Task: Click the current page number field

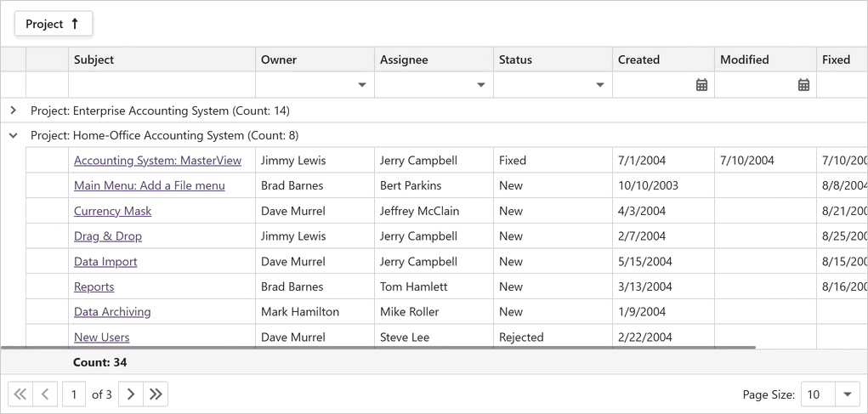Action: click(x=74, y=394)
